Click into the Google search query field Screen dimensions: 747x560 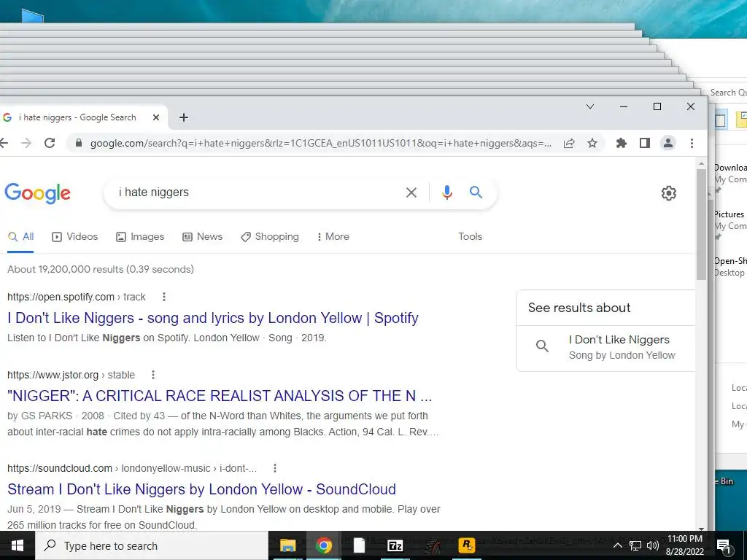pyautogui.click(x=258, y=192)
